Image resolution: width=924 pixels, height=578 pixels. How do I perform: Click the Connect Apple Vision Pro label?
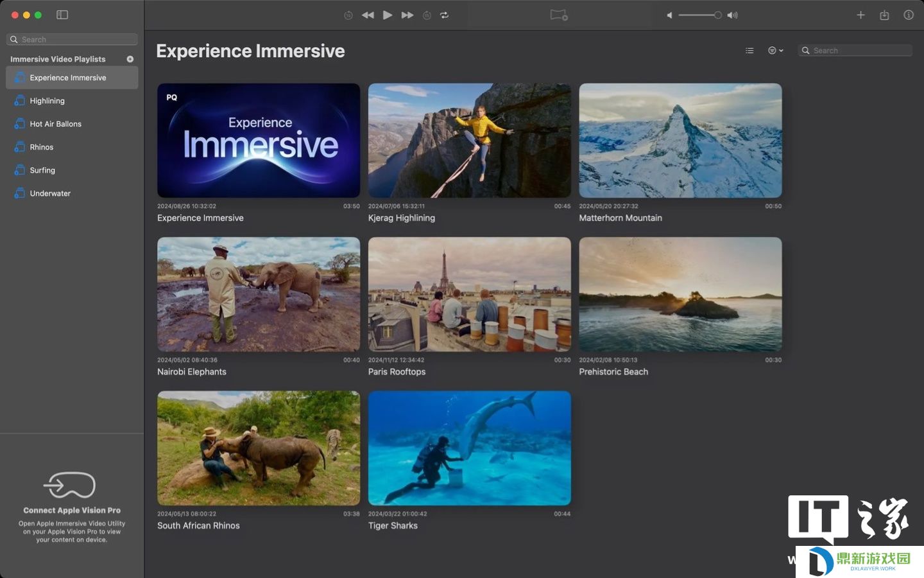pyautogui.click(x=72, y=511)
